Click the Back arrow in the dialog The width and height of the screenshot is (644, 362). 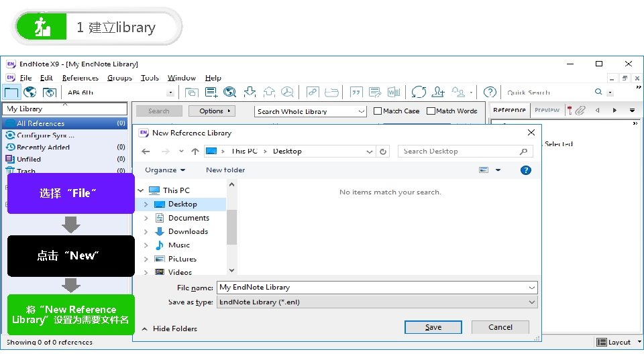coord(146,152)
